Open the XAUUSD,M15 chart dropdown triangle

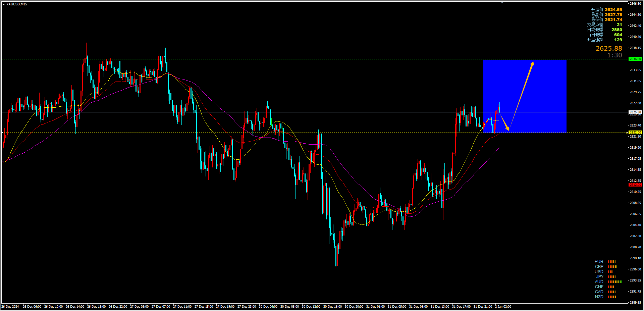click(x=4, y=4)
